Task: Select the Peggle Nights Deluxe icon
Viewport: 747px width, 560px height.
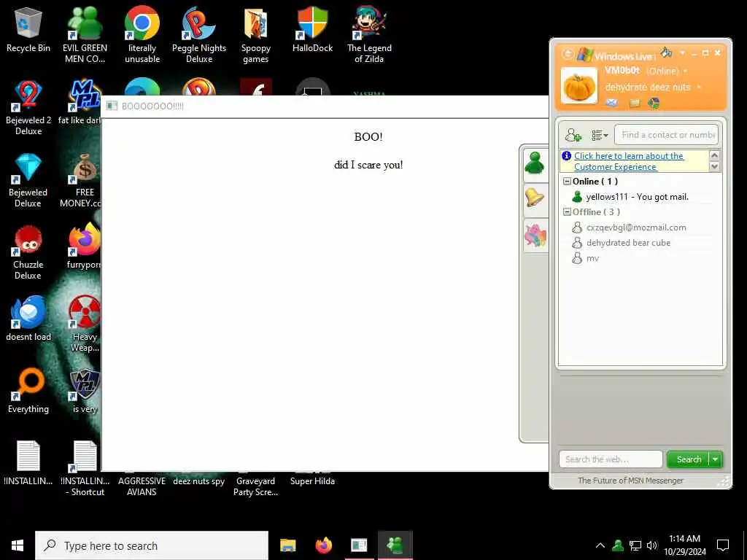Action: pos(199,34)
